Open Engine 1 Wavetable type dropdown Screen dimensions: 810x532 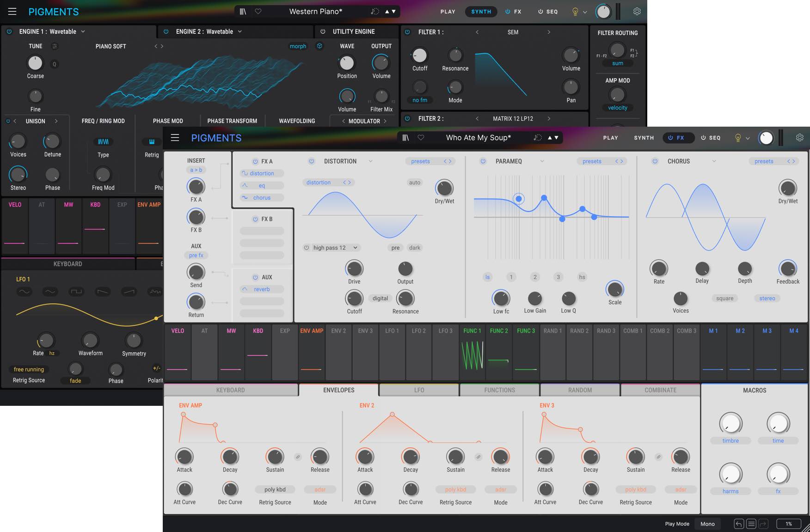click(x=83, y=31)
